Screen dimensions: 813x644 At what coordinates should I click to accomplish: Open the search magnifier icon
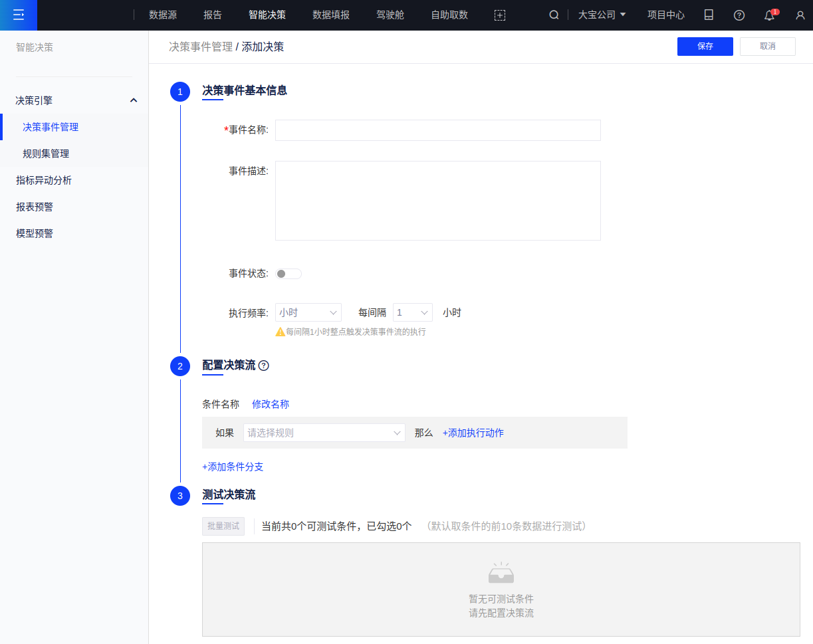pyautogui.click(x=554, y=15)
